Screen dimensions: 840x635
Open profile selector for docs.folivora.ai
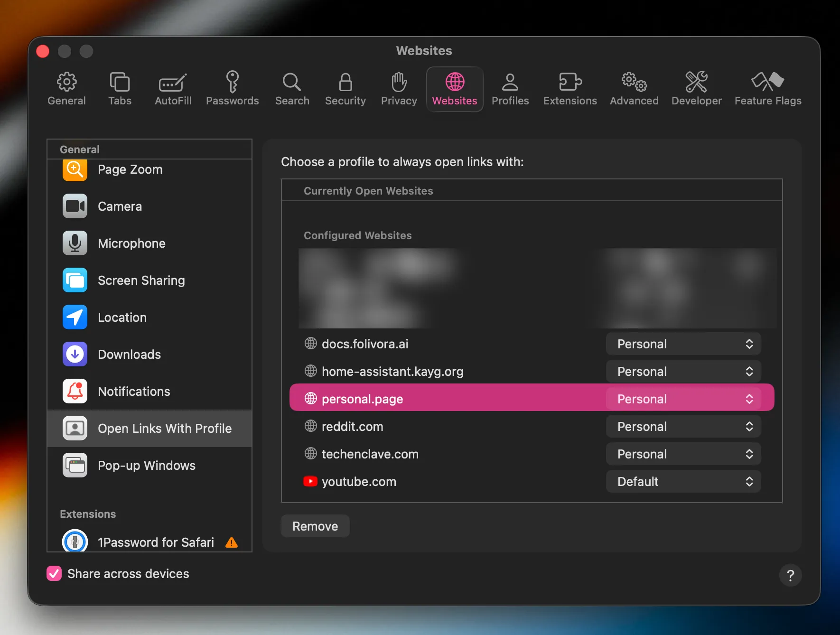tap(682, 344)
